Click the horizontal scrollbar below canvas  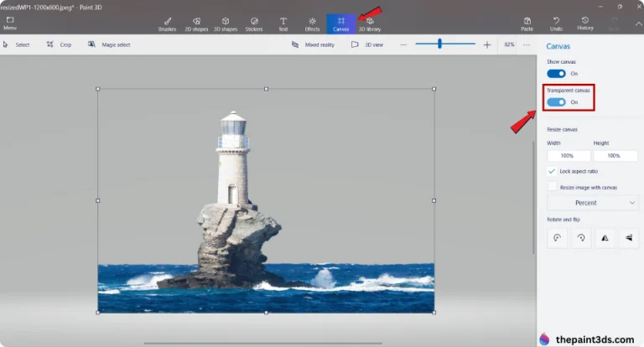(262, 344)
